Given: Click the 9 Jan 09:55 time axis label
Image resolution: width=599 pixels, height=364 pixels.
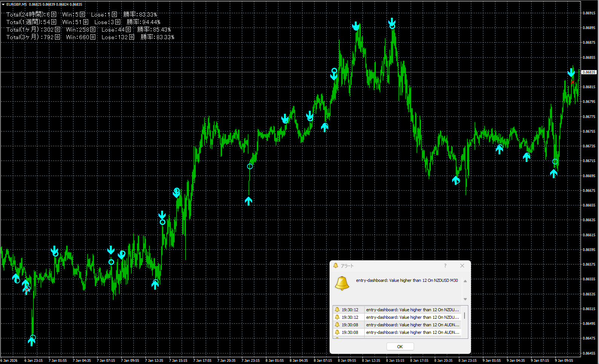Looking at the screenshot, I should 564,361.
